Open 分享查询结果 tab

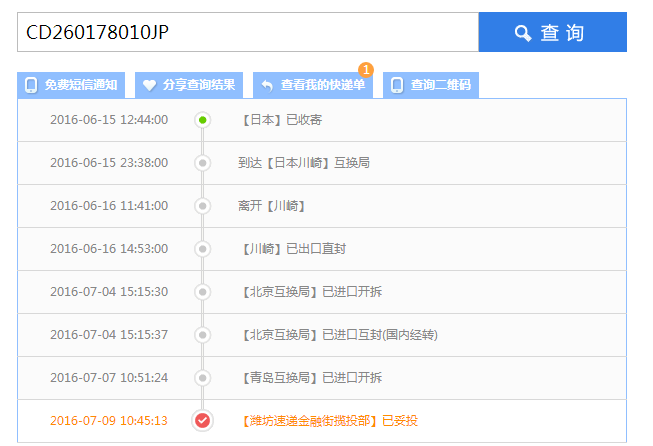coord(189,85)
